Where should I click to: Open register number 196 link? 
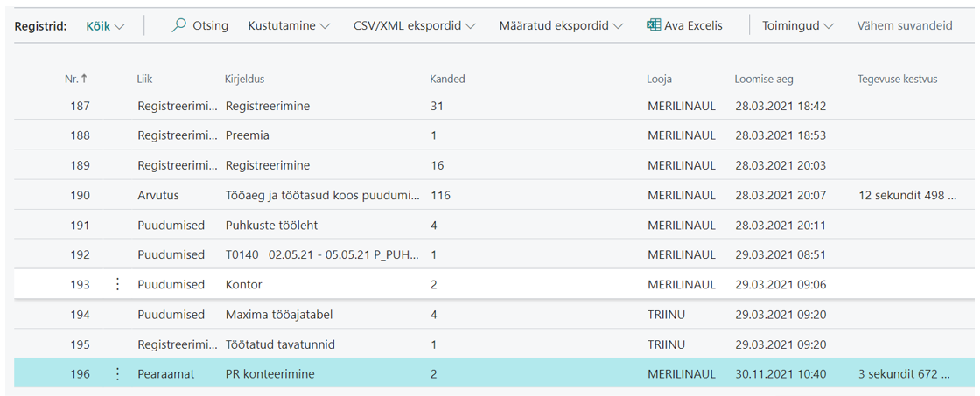point(80,374)
